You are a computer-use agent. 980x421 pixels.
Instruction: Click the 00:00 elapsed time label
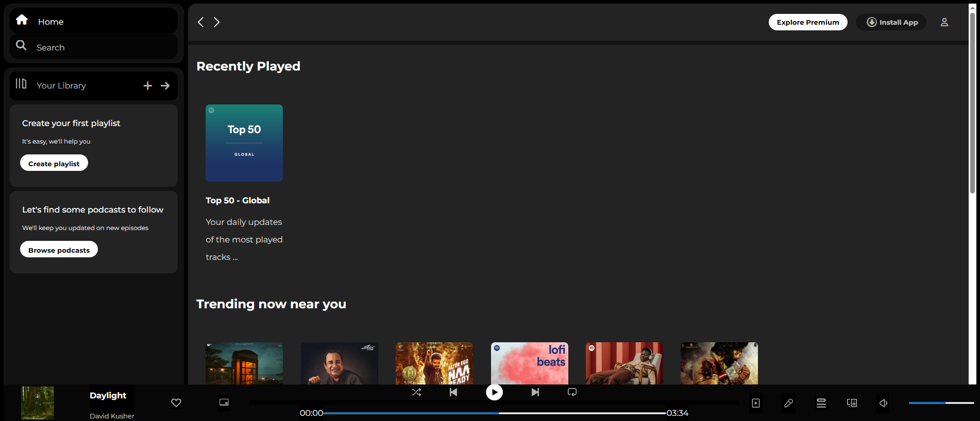tap(311, 413)
